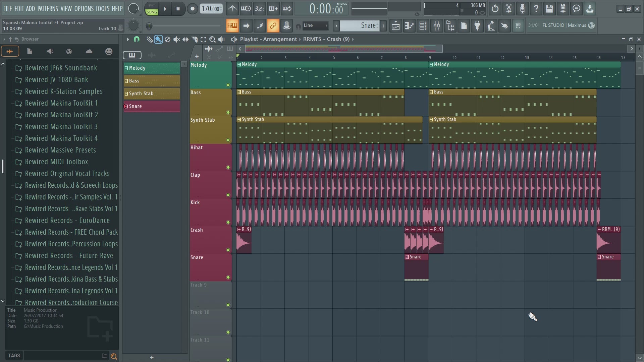This screenshot has width=644, height=362.
Task: Toggle mute on the Snare track
Action: pos(228,278)
